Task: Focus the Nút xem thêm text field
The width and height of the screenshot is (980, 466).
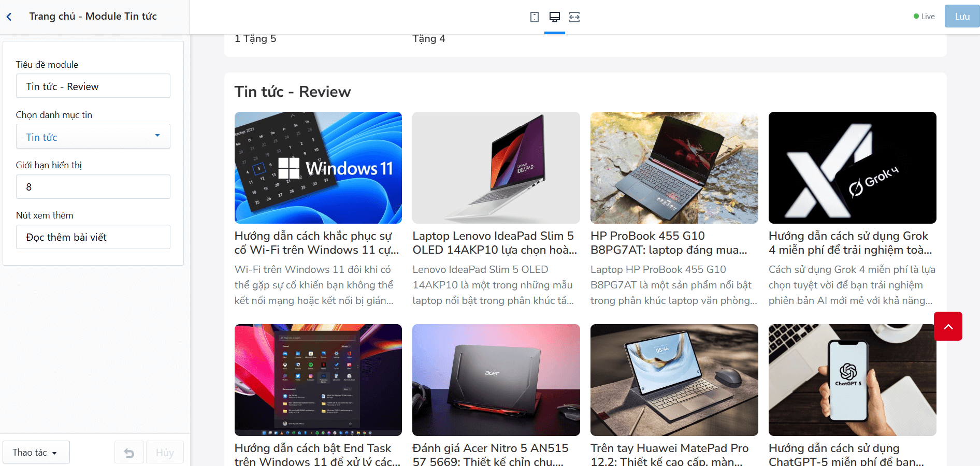Action: (x=93, y=237)
